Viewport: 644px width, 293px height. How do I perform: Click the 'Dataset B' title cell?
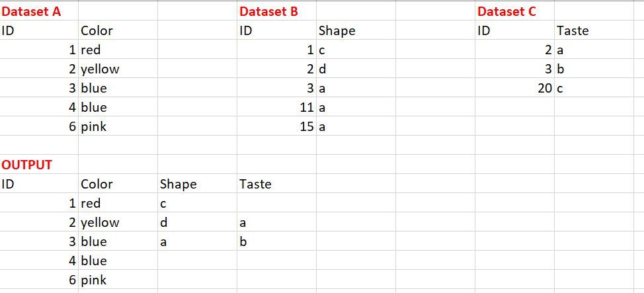tap(268, 11)
